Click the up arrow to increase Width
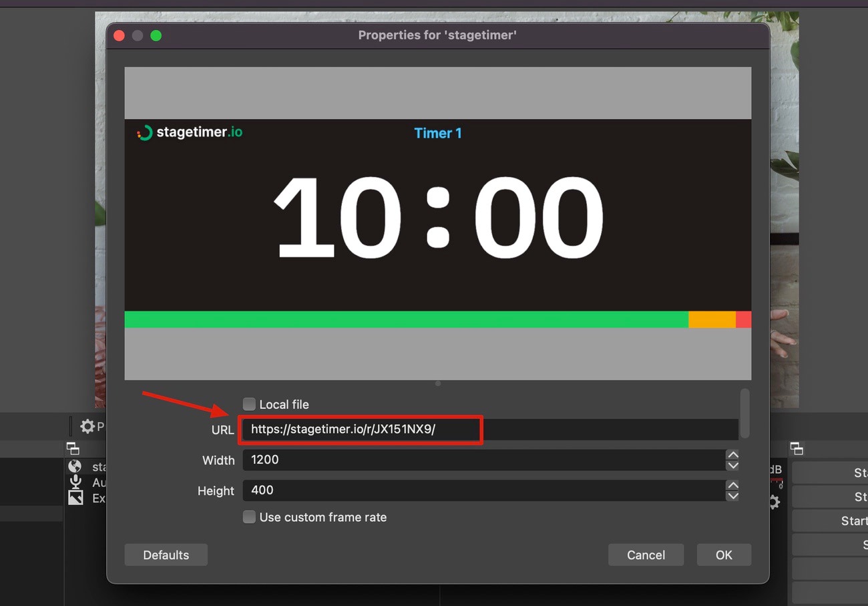Screen dimensions: 868x606 coord(732,456)
